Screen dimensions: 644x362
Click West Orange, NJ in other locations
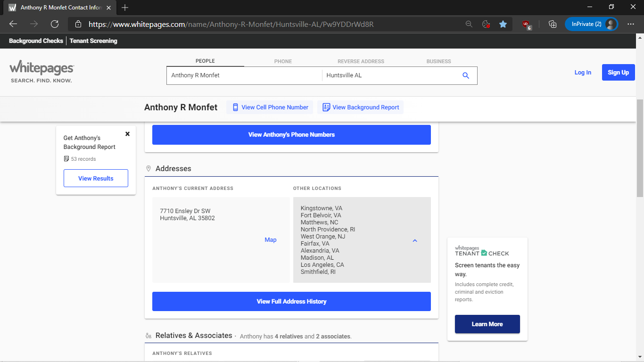coord(323,236)
